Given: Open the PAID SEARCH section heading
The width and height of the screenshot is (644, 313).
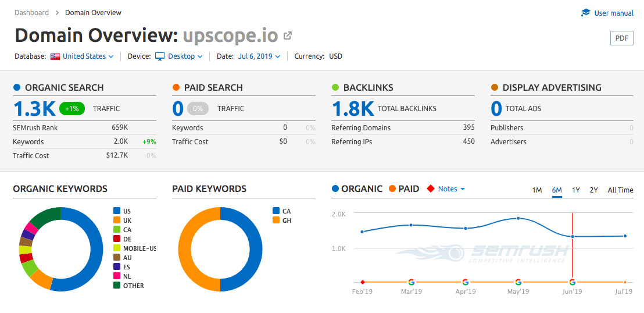Looking at the screenshot, I should coord(213,88).
